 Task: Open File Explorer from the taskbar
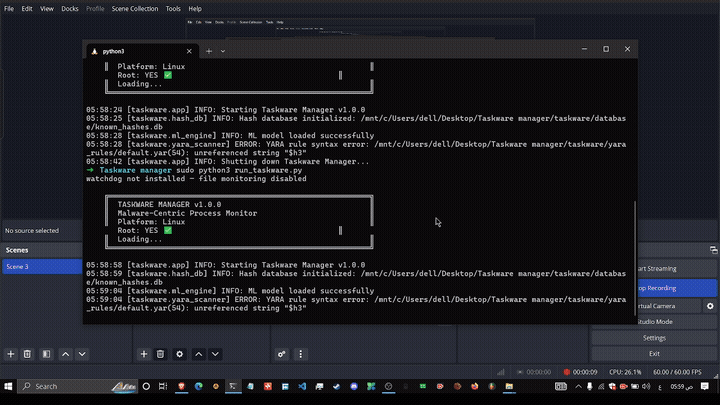(509, 386)
